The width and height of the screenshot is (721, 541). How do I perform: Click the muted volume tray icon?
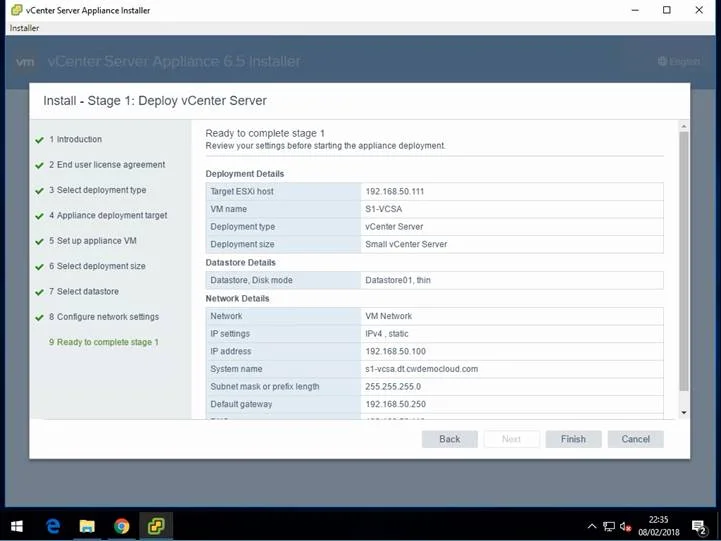pos(625,527)
